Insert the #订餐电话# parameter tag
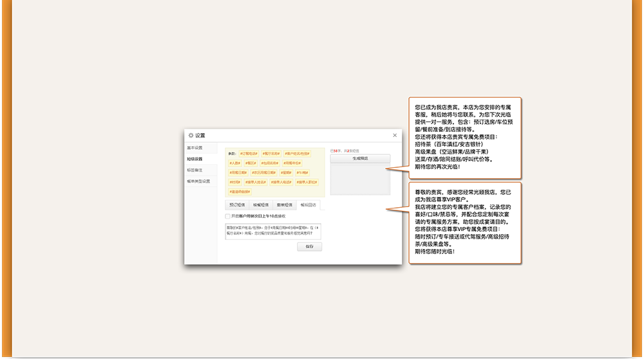This screenshot has height=359, width=644. (x=249, y=154)
